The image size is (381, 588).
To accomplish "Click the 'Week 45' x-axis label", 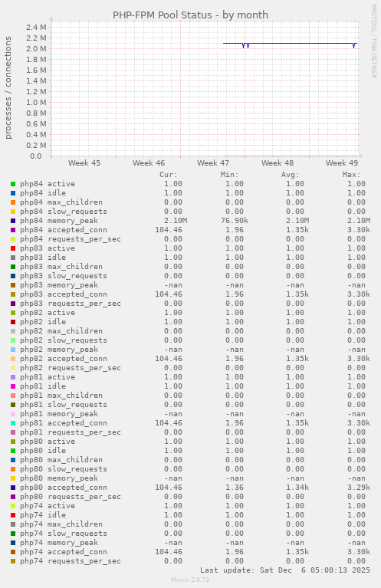I will coord(84,163).
